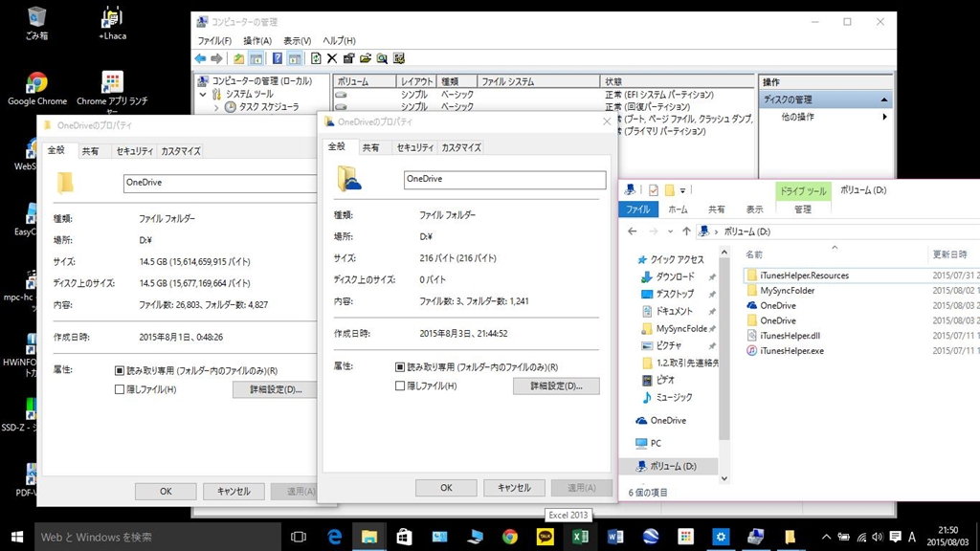Image resolution: width=980 pixels, height=551 pixels.
Task: Click the delete X icon in management toolbar
Action: (332, 58)
